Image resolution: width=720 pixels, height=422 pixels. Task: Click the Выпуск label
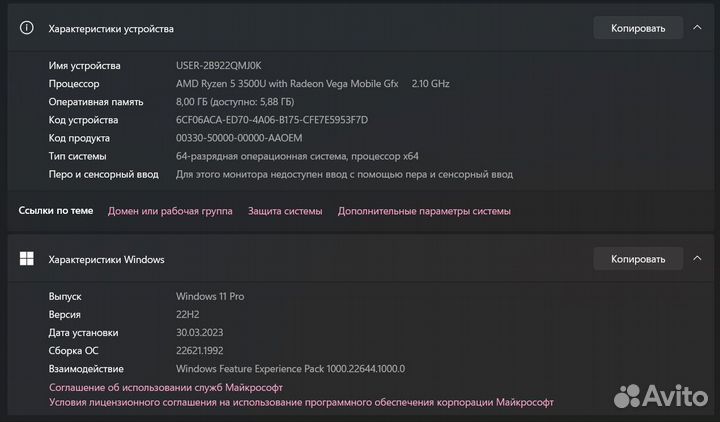[65, 297]
